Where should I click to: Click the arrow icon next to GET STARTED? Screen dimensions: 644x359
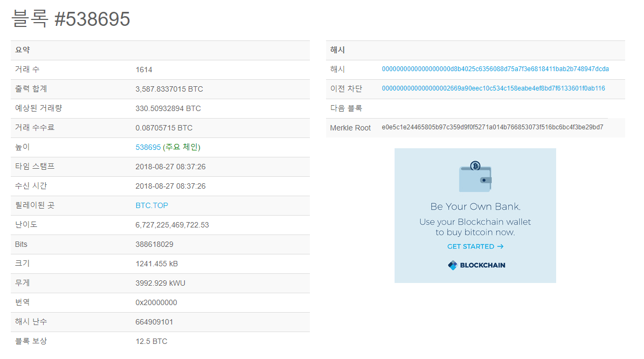[501, 246]
